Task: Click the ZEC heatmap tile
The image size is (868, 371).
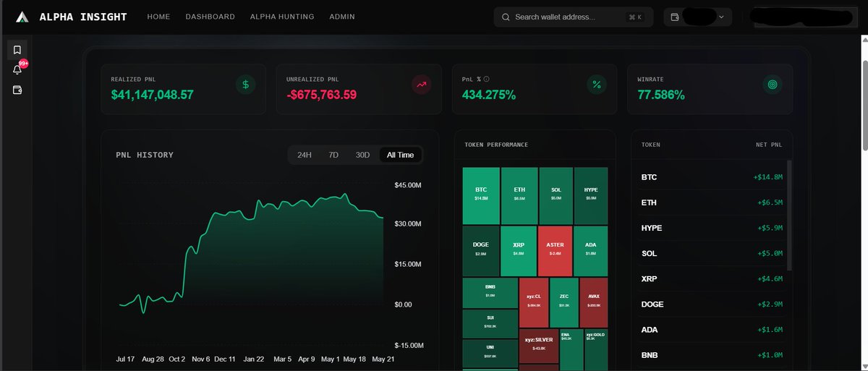Action: (563, 302)
